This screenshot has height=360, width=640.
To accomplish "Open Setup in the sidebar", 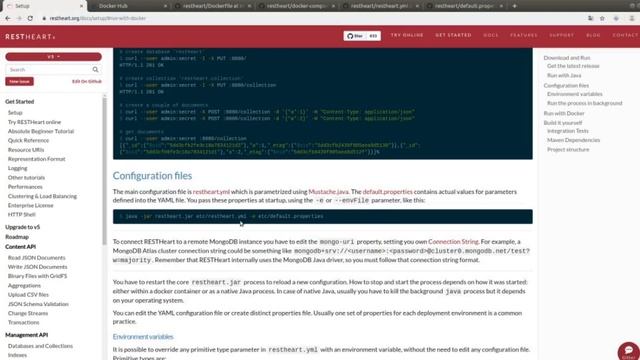I will (x=15, y=113).
